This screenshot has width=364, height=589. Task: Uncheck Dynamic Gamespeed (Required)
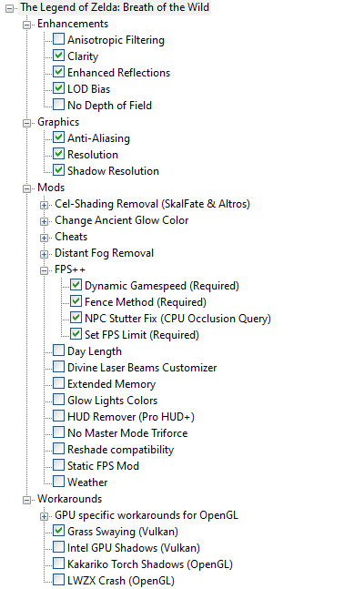(x=76, y=284)
